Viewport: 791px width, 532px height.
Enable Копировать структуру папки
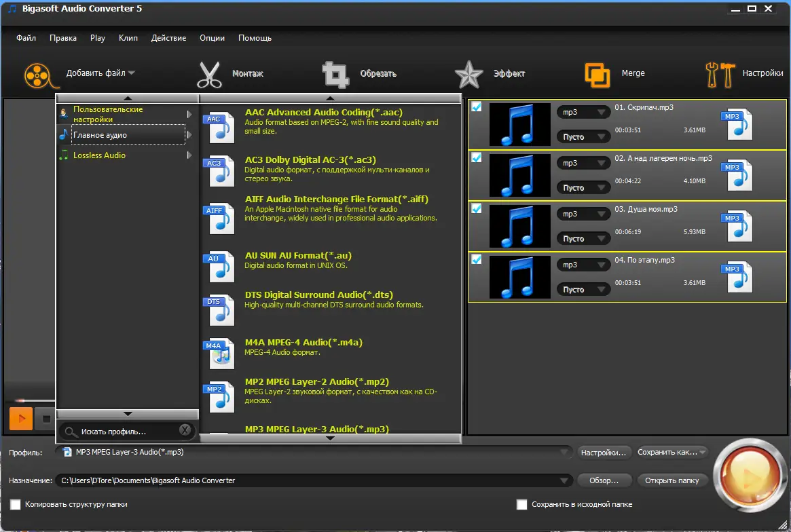(x=16, y=504)
